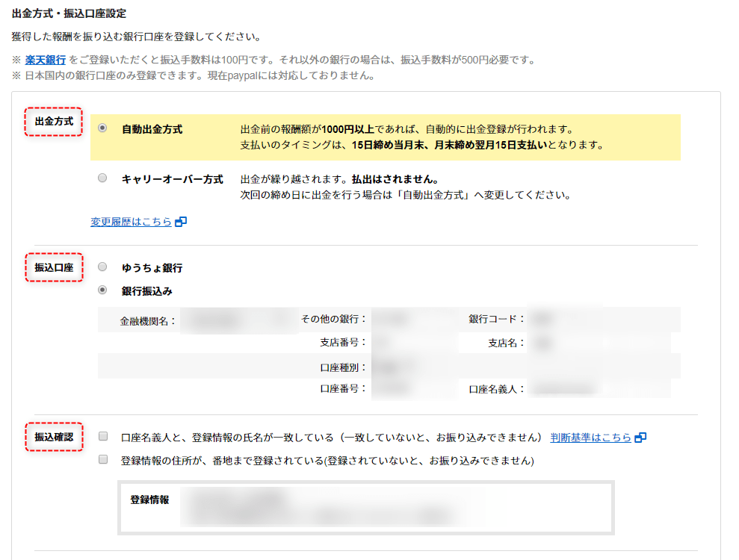
Task: Open the 楽天銀行 link
Action: click(x=46, y=60)
